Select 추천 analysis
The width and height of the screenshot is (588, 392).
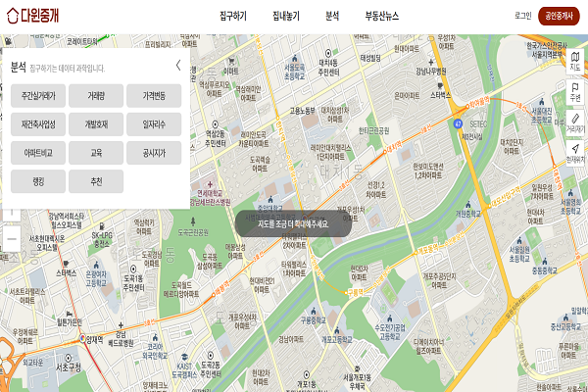click(96, 181)
